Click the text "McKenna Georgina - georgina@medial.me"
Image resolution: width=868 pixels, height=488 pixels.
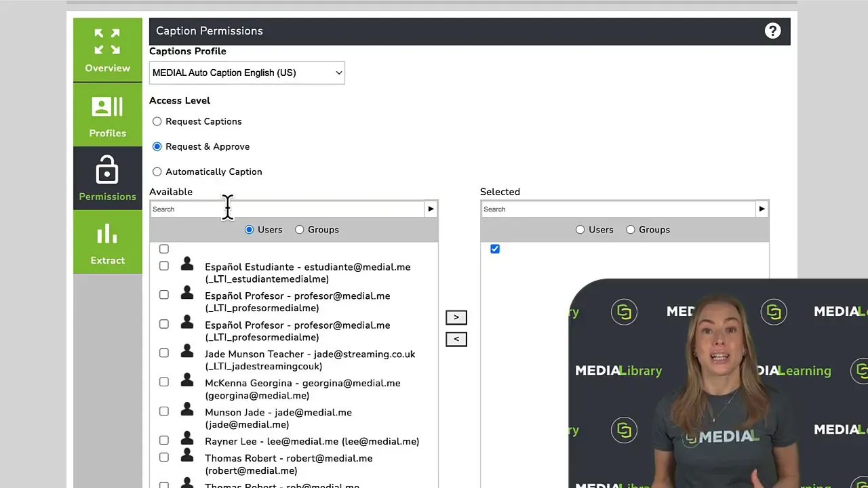tap(302, 384)
